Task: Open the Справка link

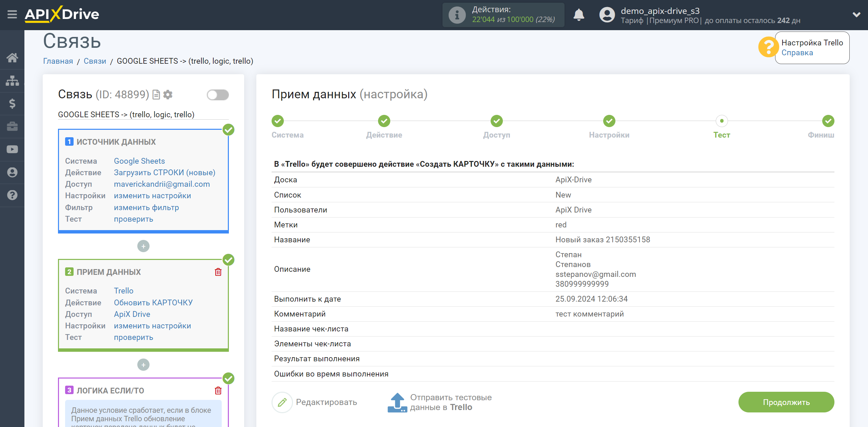Action: coord(797,53)
